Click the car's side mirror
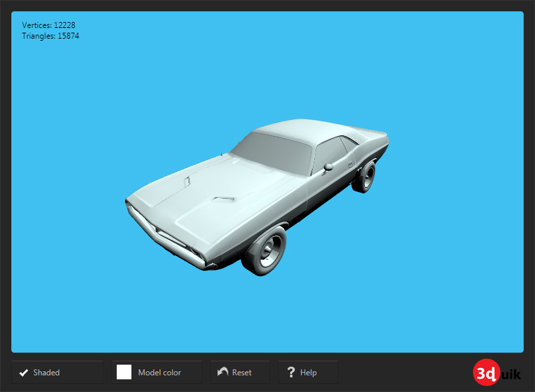The image size is (535, 392). coord(327,165)
